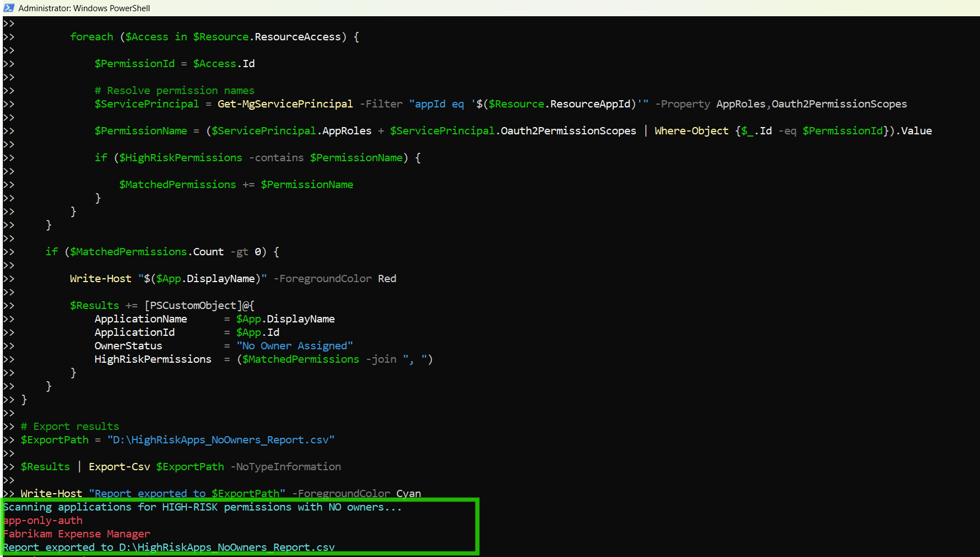Place cursor on '$PermissionId = $Access.Id' line
Image resolution: width=980 pixels, height=557 pixels.
174,64
